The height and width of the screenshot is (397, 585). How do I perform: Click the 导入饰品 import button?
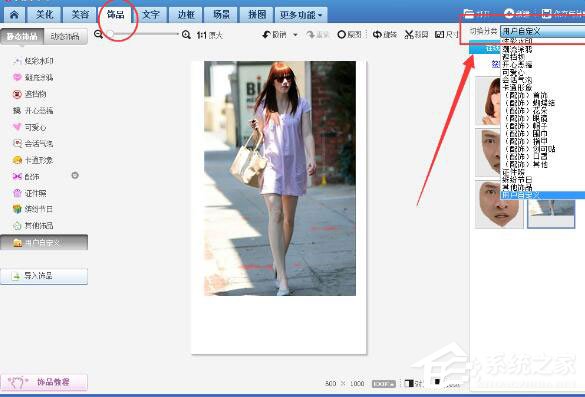[44, 276]
